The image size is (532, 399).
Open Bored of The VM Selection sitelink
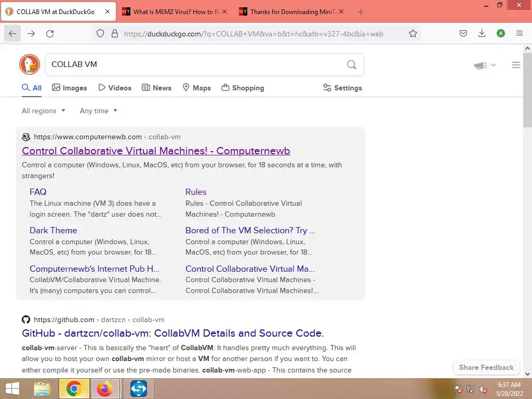coord(250,230)
